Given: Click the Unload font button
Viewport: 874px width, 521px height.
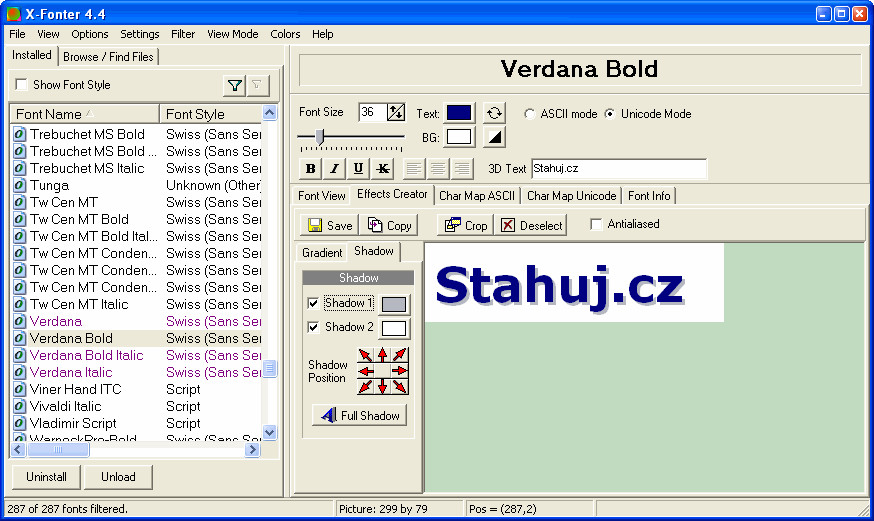Looking at the screenshot, I should [x=118, y=477].
